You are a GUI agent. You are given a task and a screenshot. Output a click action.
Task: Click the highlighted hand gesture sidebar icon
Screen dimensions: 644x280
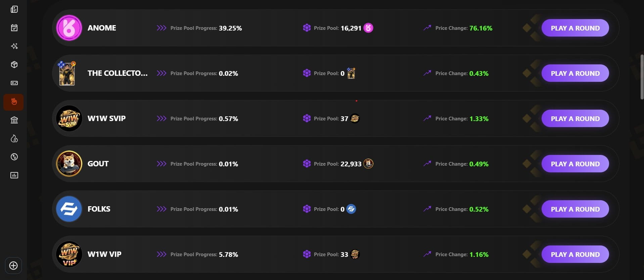point(14,102)
